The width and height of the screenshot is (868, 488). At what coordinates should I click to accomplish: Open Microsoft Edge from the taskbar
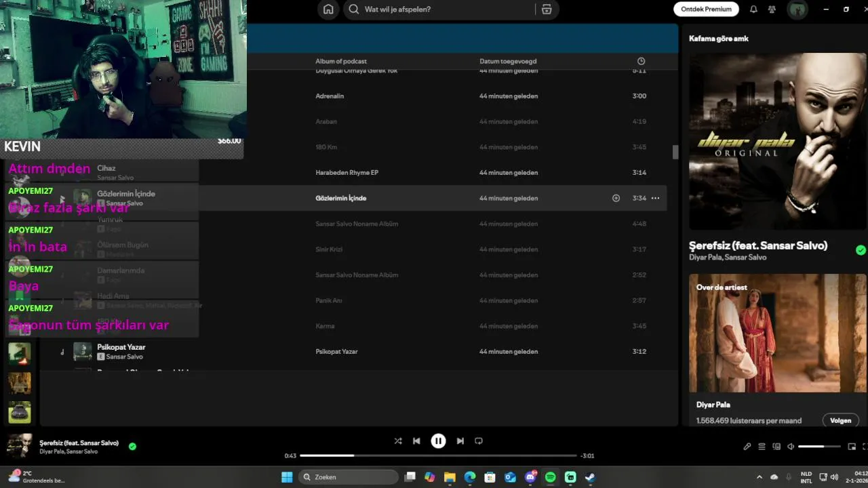(x=470, y=477)
